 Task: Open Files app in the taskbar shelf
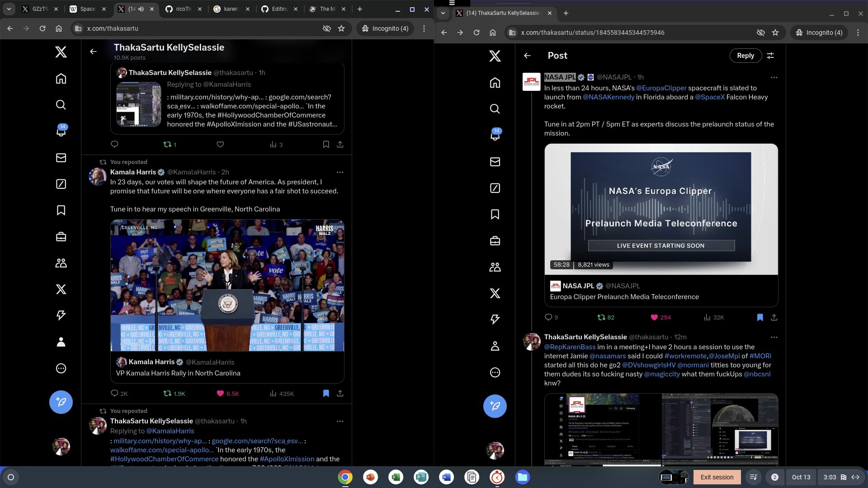522,477
